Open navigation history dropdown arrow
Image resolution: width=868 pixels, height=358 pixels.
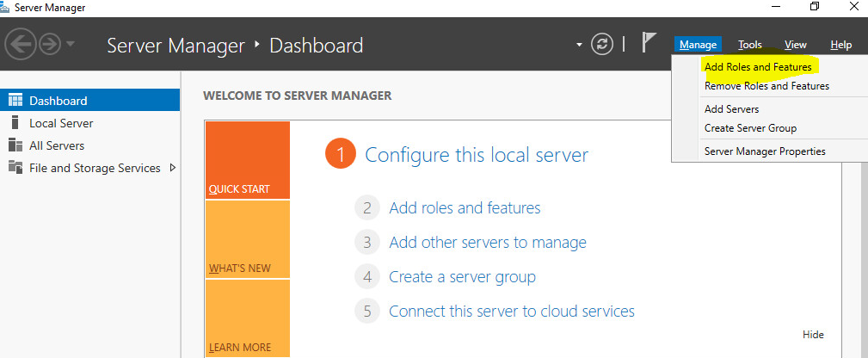pyautogui.click(x=71, y=45)
